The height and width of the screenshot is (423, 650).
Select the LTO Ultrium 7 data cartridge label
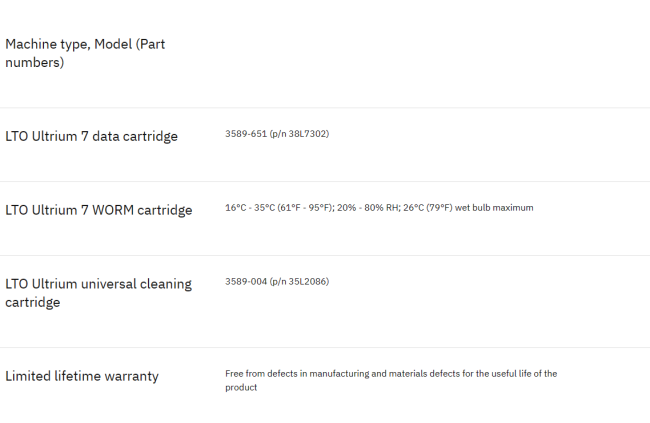point(91,136)
